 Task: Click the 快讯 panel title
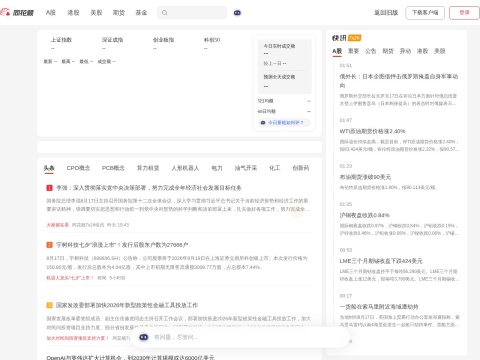(339, 38)
